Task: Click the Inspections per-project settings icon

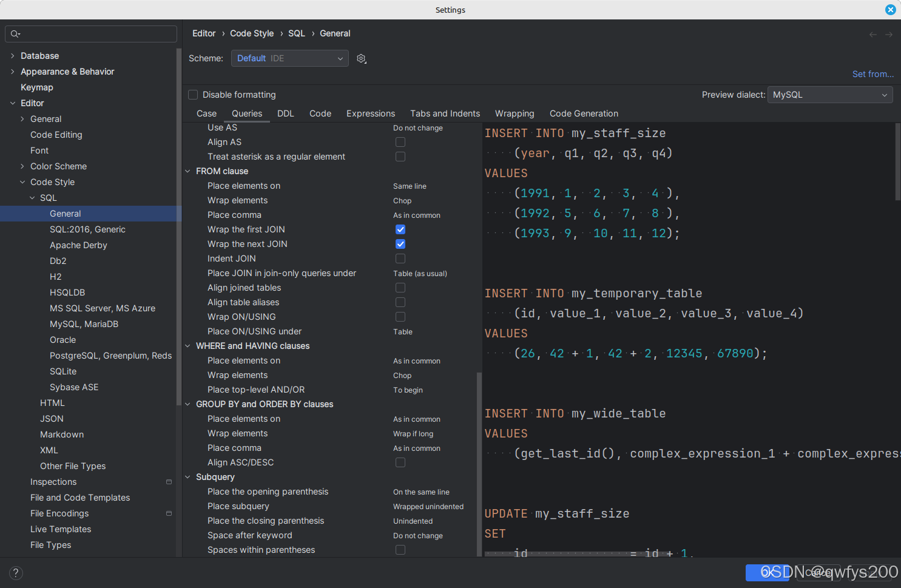Action: 169,482
